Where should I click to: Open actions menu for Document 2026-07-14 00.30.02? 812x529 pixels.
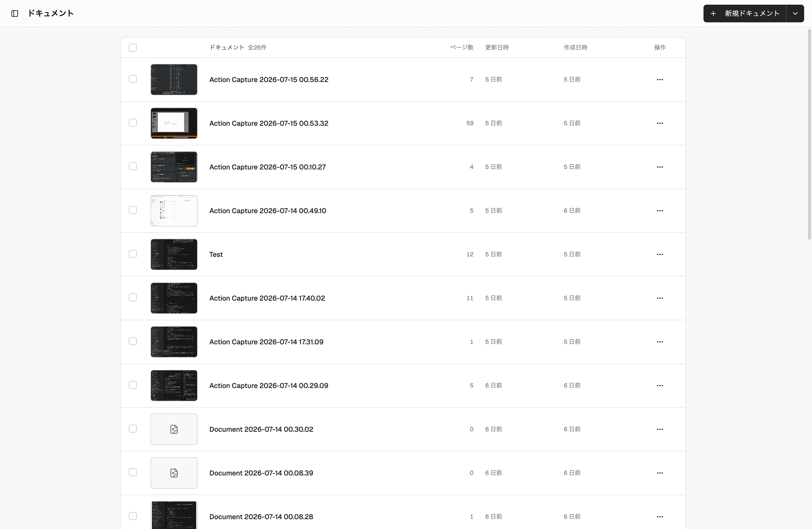660,429
